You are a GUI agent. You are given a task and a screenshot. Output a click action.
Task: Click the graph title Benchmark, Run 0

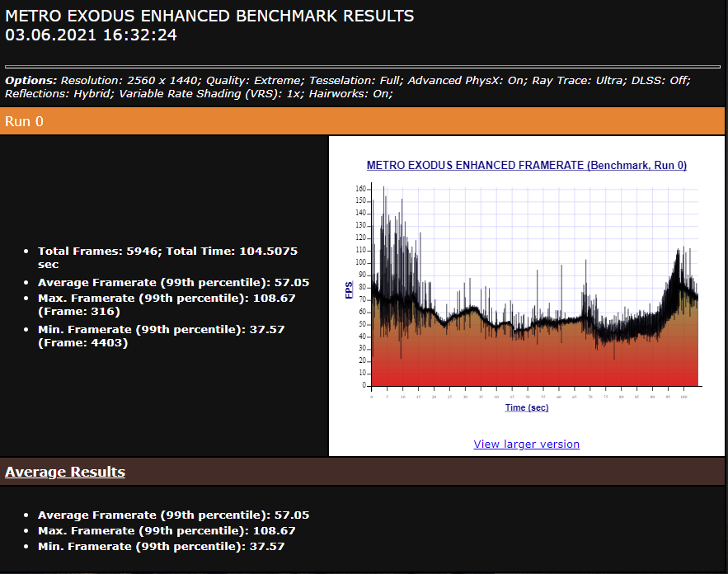pyautogui.click(x=527, y=165)
